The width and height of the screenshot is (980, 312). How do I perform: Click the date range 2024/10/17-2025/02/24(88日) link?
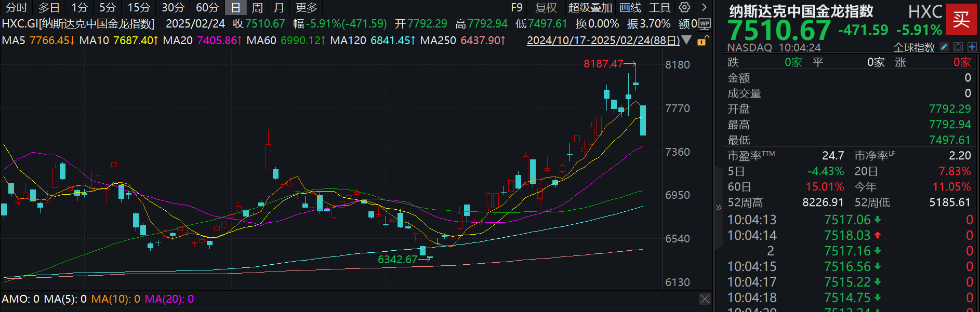coord(603,40)
